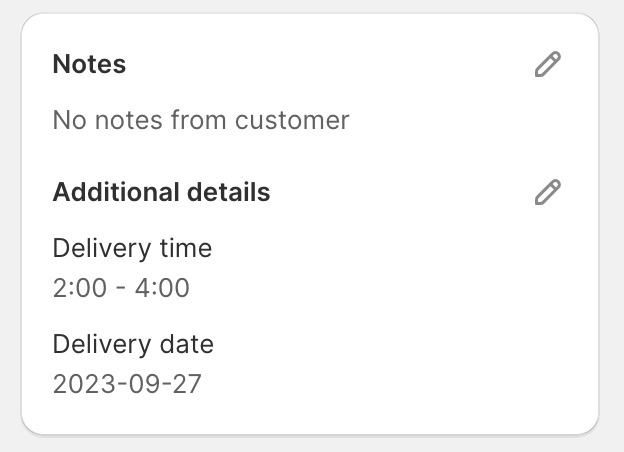Click the 2:00 - 4:00 delivery time value
This screenshot has height=452, width=624.
coord(121,288)
